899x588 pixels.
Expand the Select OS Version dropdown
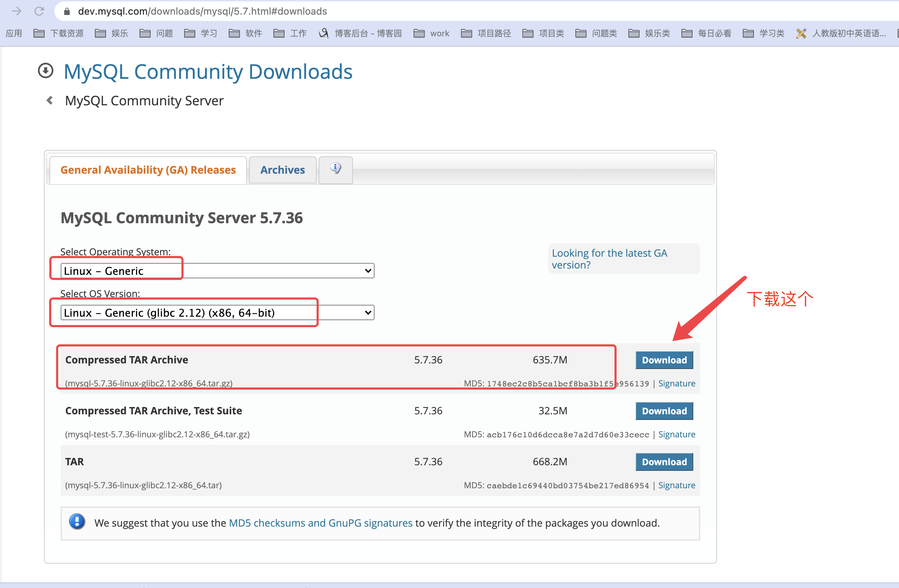[217, 313]
